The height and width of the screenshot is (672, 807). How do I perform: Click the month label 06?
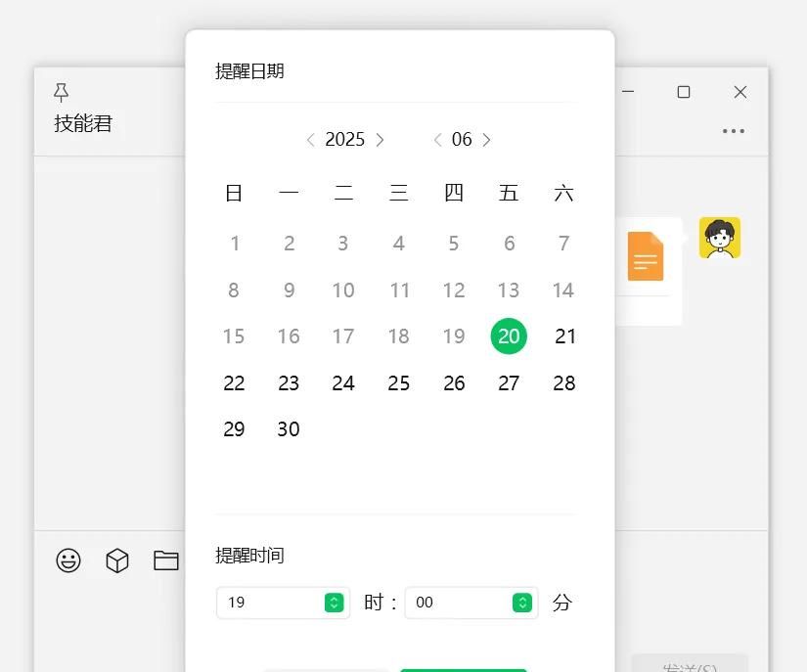[462, 140]
